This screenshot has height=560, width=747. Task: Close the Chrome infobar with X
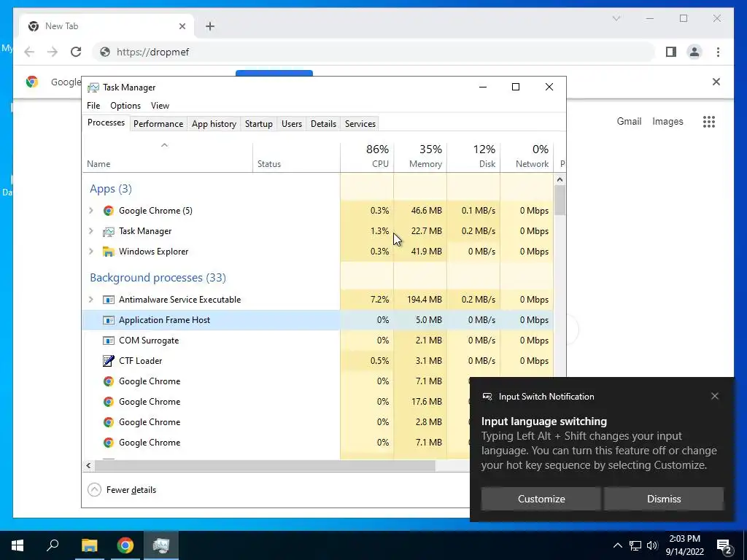[716, 82]
